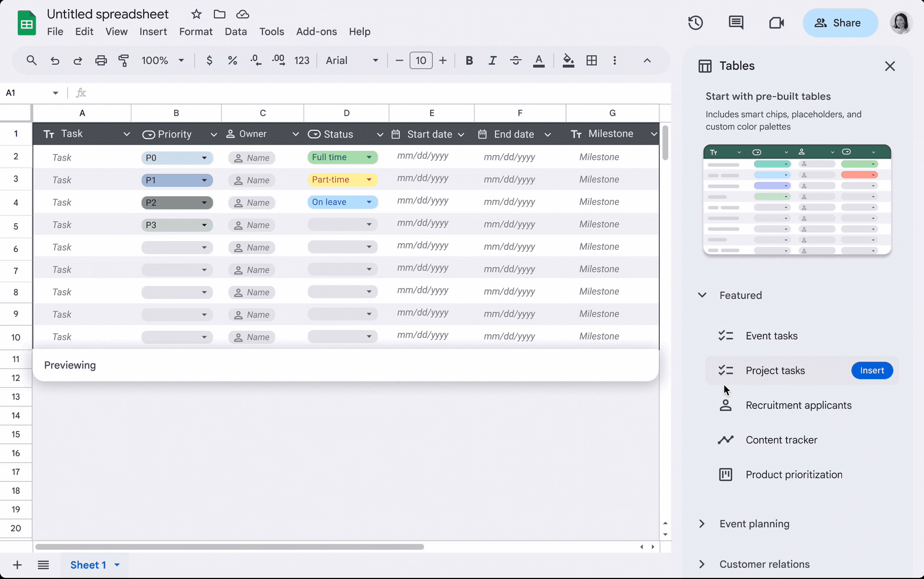Move spreadsheet with folder icon
924x579 pixels.
coord(219,14)
